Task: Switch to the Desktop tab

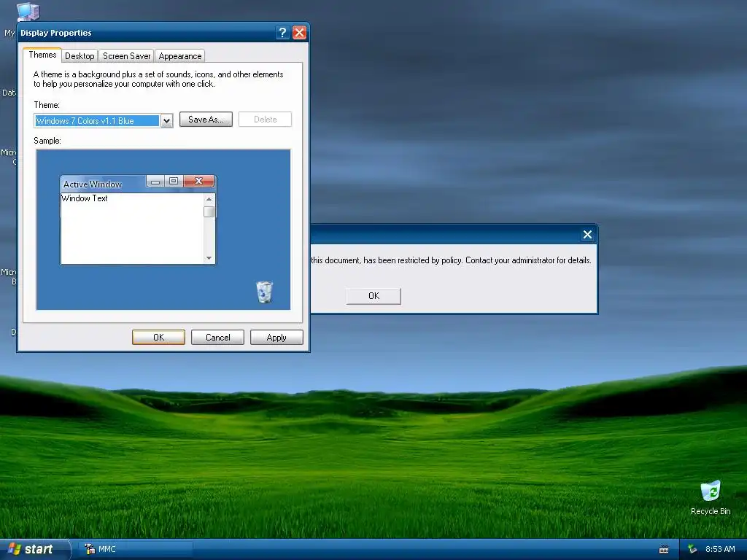Action: 80,55
